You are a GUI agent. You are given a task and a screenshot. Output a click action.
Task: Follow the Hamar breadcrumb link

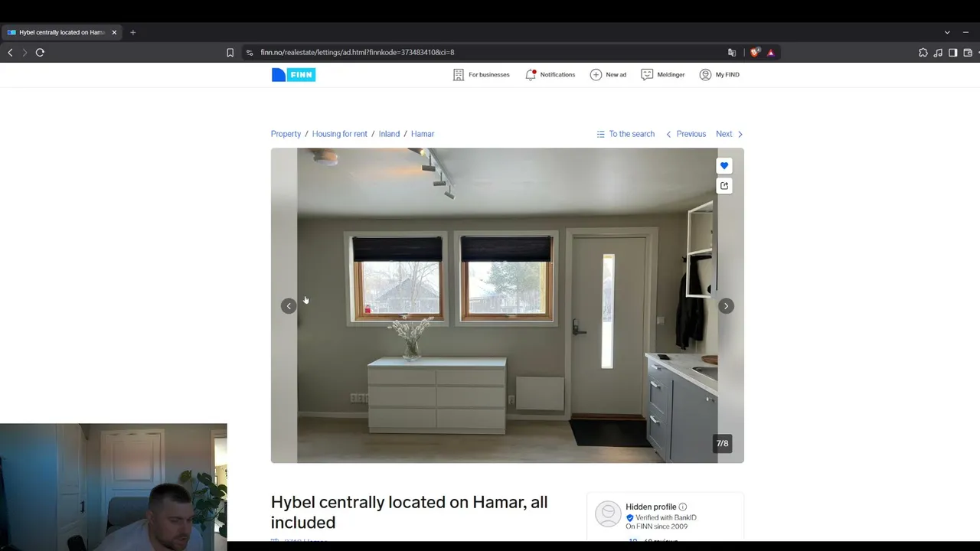(423, 134)
